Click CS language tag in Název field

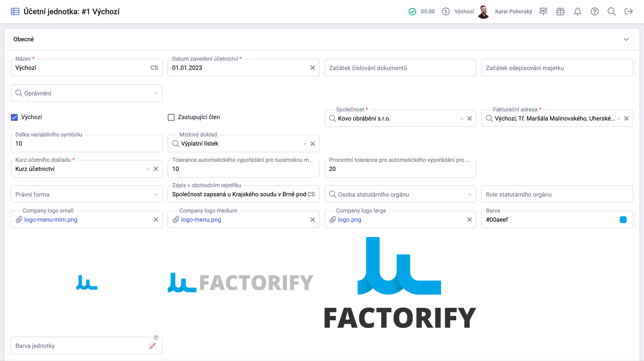[154, 68]
